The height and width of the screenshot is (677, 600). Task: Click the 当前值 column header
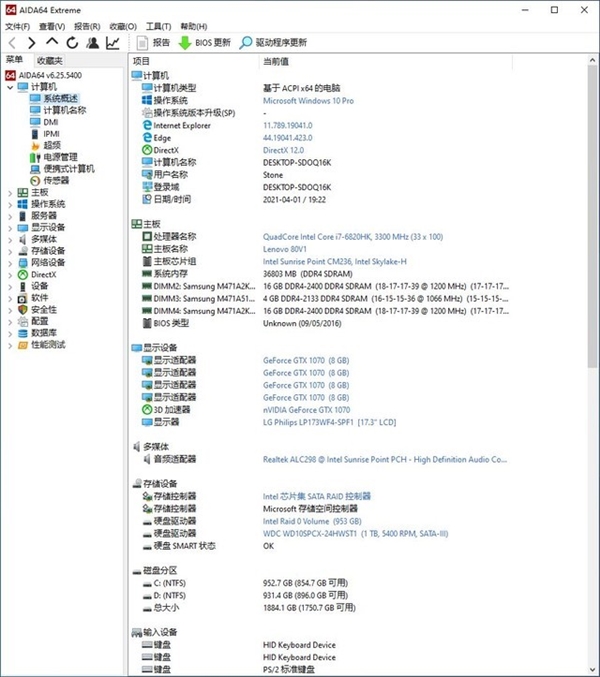pyautogui.click(x=386, y=62)
